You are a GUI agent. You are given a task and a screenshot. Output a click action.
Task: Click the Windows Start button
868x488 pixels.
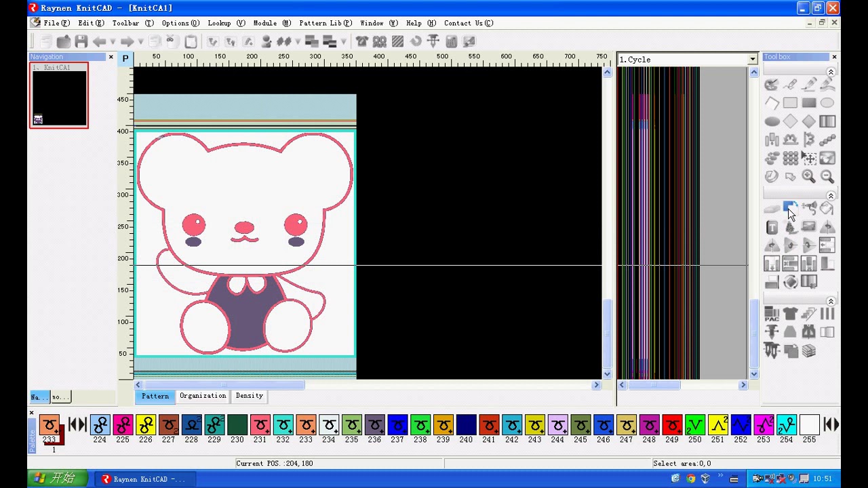(58, 479)
